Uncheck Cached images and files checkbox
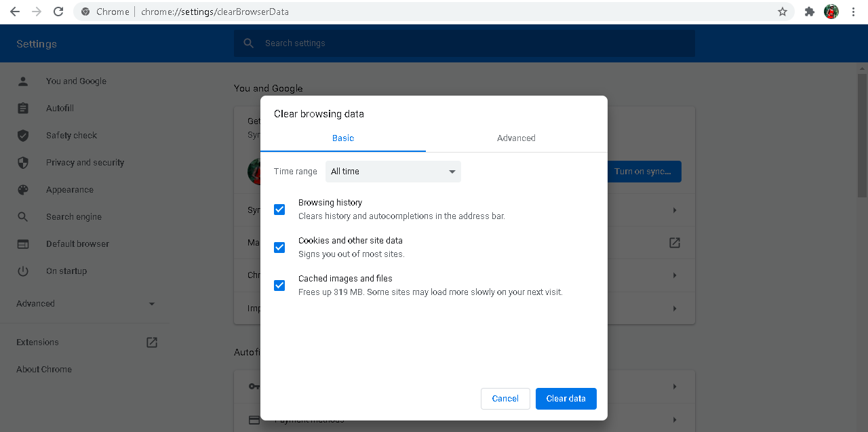The height and width of the screenshot is (432, 868). pyautogui.click(x=279, y=286)
